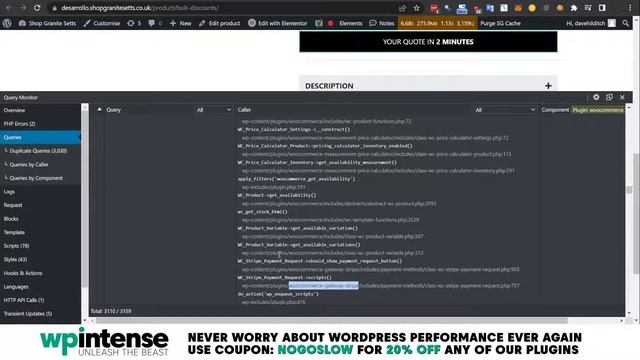Open the Request panel

40,205
